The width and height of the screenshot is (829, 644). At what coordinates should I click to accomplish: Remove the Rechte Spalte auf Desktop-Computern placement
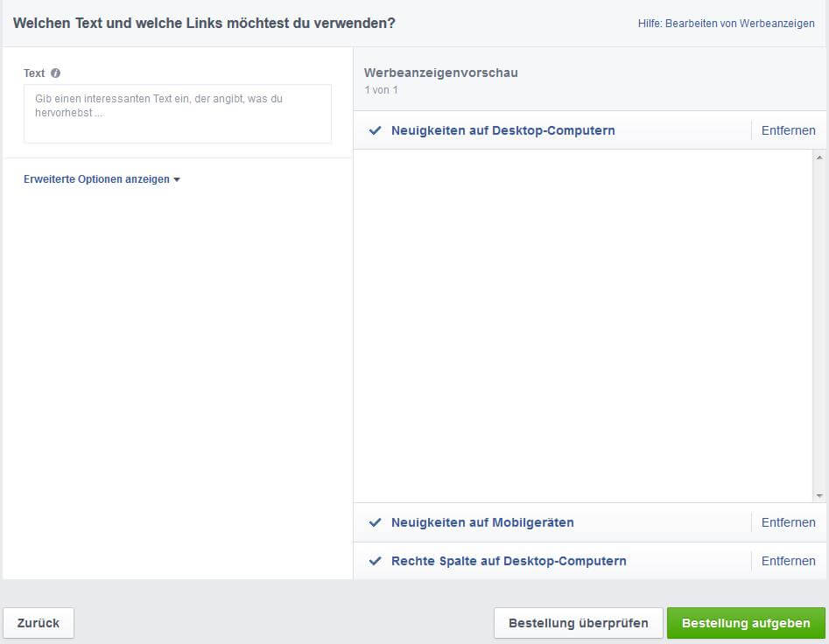788,561
